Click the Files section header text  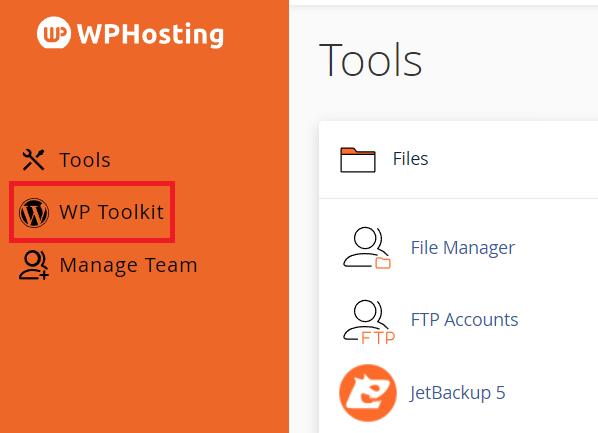[410, 159]
